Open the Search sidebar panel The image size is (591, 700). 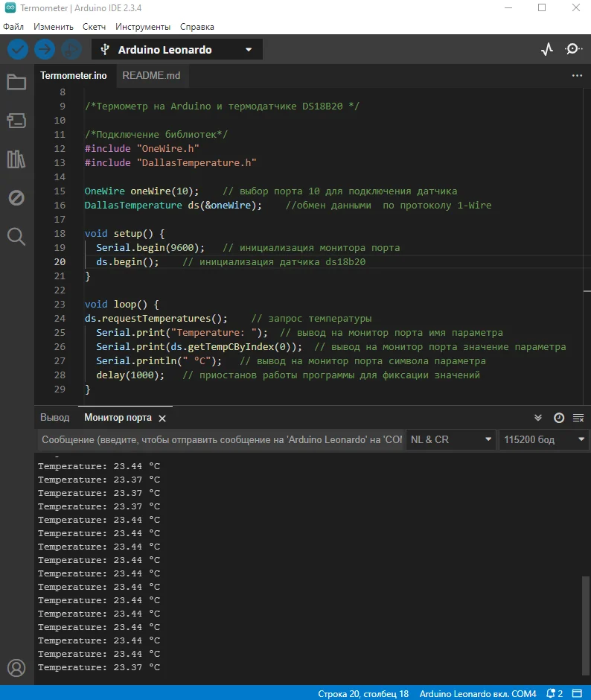pos(16,237)
